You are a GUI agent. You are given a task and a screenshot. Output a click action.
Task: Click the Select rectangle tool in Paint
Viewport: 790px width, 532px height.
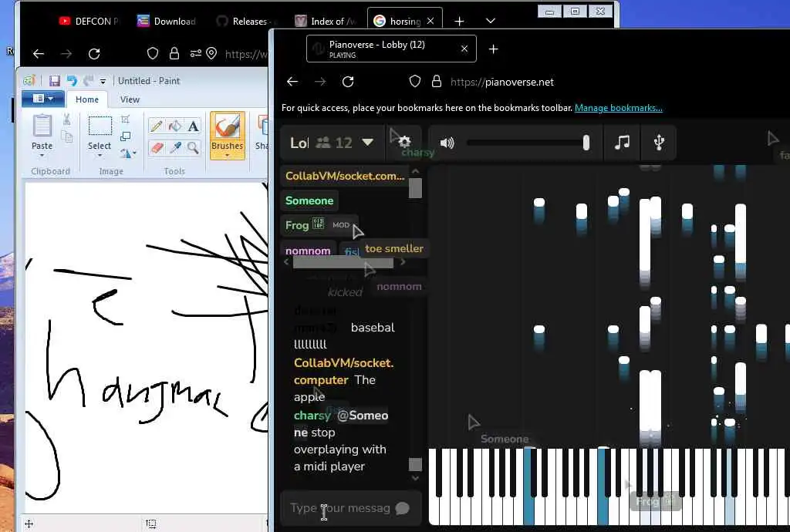coord(100,126)
